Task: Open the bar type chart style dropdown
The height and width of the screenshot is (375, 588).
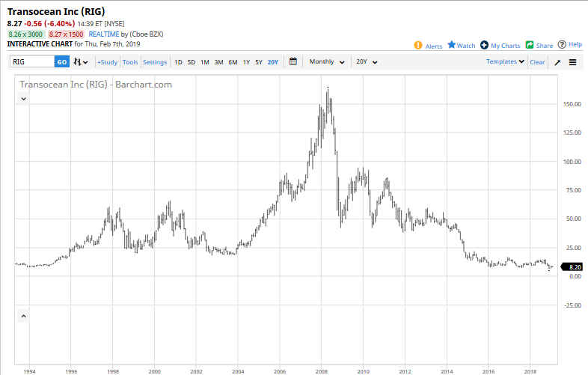Action: point(80,62)
